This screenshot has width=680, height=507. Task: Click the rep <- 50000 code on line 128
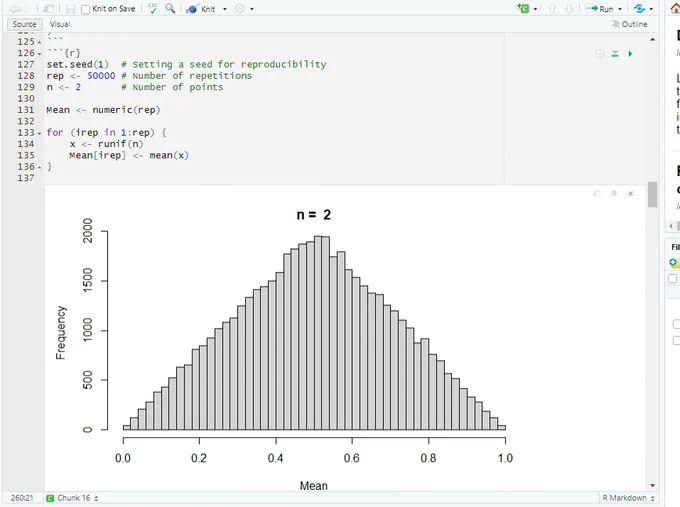[81, 76]
